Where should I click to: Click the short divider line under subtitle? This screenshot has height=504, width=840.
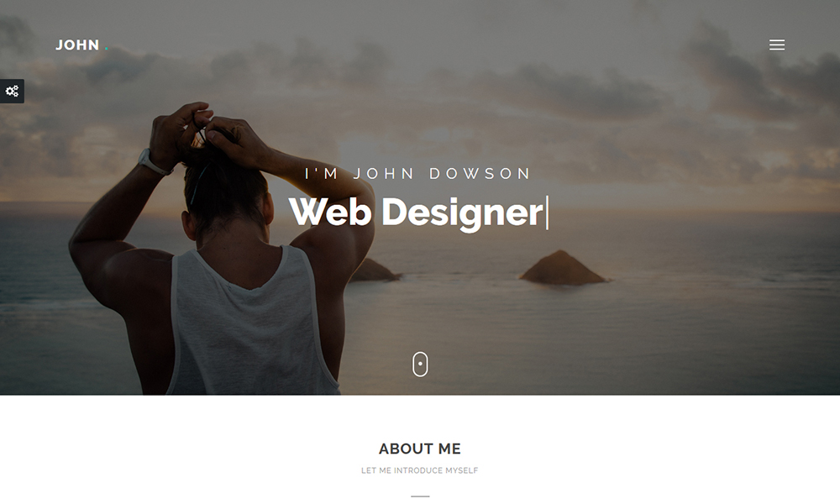click(x=420, y=496)
